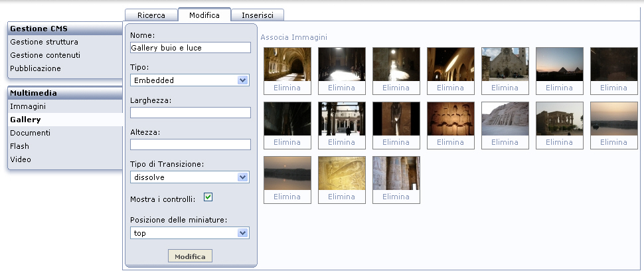The image size is (644, 273).
Task: Open the Tipo dropdown showing Embedded
Action: (x=190, y=80)
